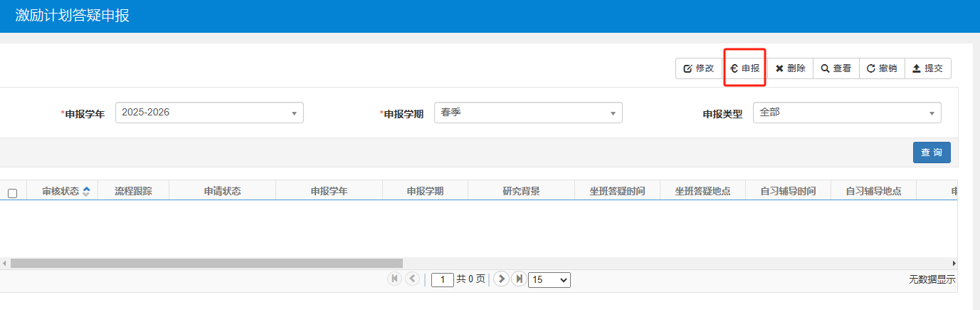This screenshot has width=980, height=310.
Task: Expand the 申报学期 dropdown showing 春季
Action: tap(527, 113)
